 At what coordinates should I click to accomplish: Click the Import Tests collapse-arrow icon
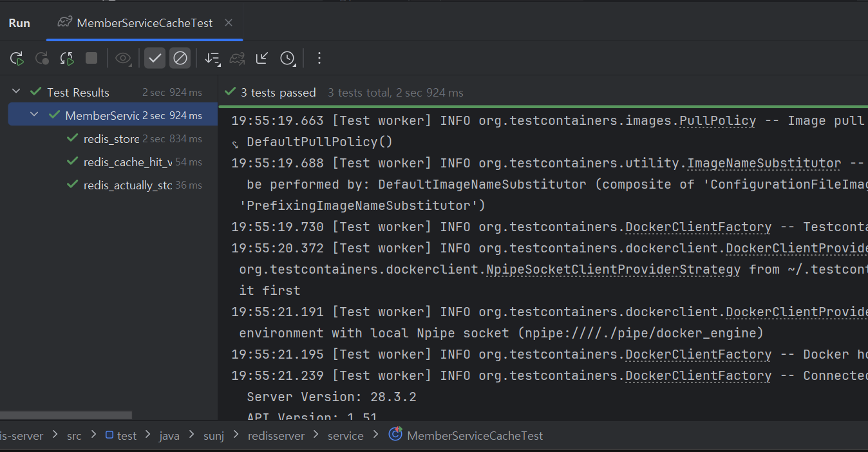[262, 59]
